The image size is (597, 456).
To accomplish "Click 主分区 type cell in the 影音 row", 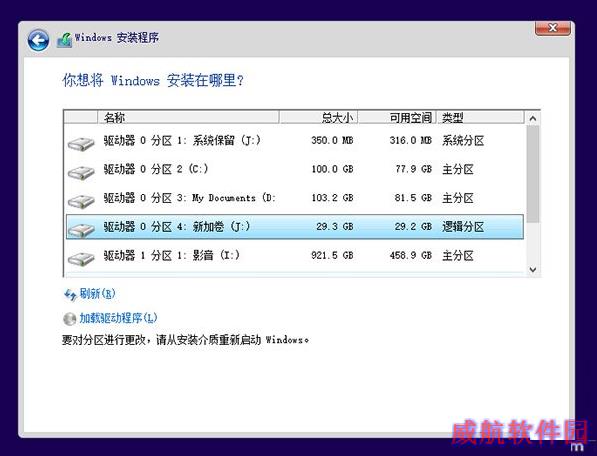I will (x=458, y=256).
